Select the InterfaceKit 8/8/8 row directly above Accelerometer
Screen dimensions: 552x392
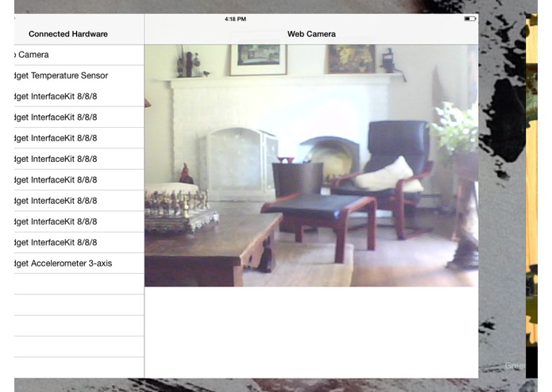[x=79, y=243]
